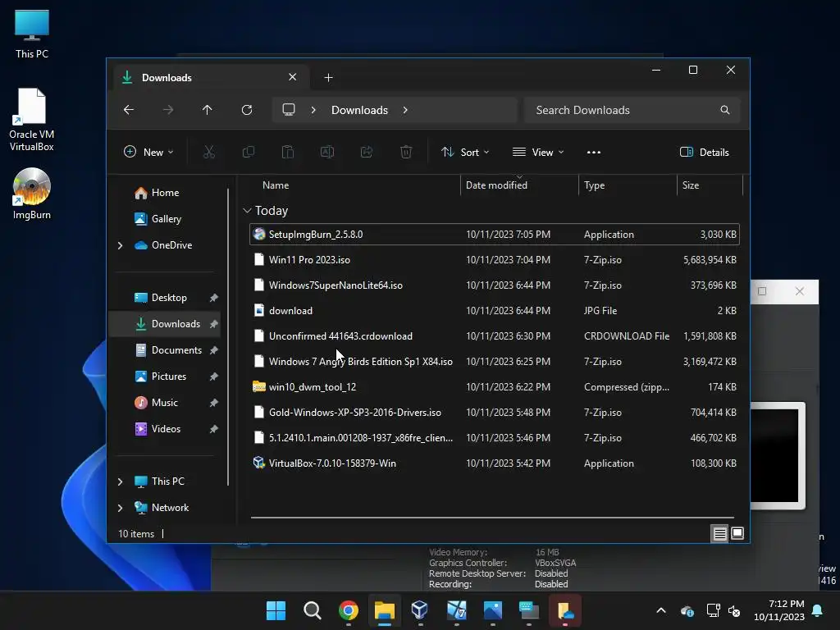Unpin Desktop from quick access
Screen dimensions: 840x630
click(x=214, y=298)
